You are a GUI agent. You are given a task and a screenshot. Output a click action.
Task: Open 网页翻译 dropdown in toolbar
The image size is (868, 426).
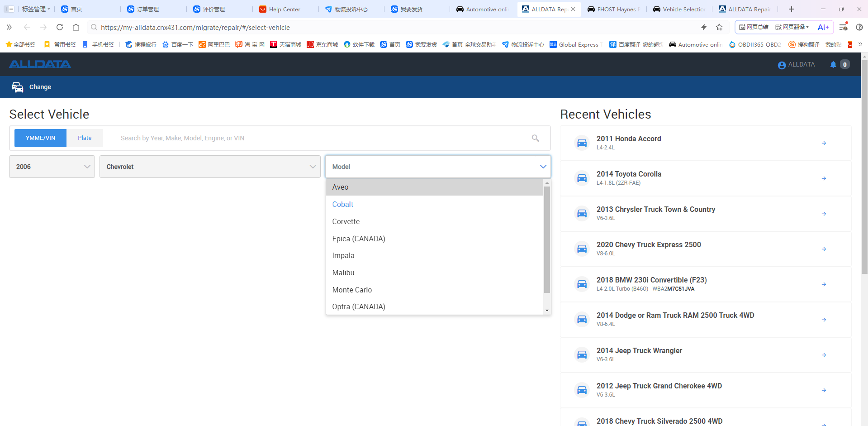pyautogui.click(x=792, y=27)
